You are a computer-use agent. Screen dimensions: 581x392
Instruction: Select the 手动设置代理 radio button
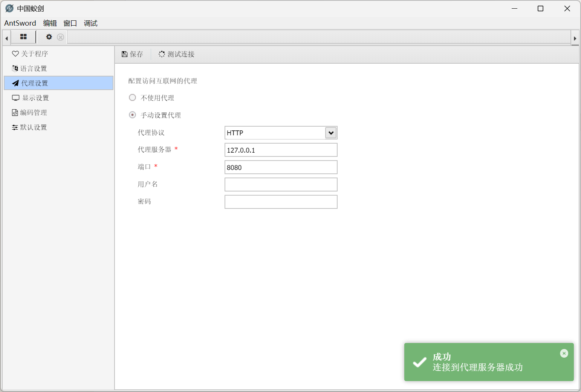[133, 115]
